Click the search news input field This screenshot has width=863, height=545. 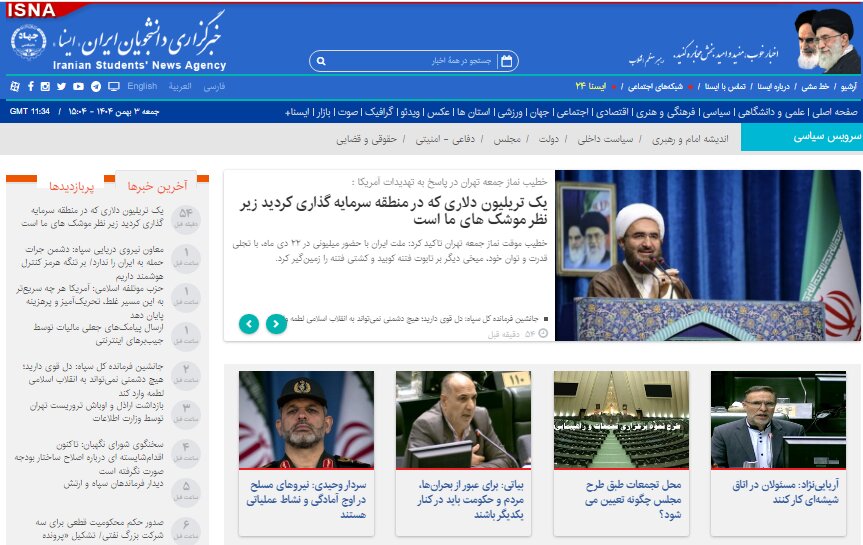point(410,61)
